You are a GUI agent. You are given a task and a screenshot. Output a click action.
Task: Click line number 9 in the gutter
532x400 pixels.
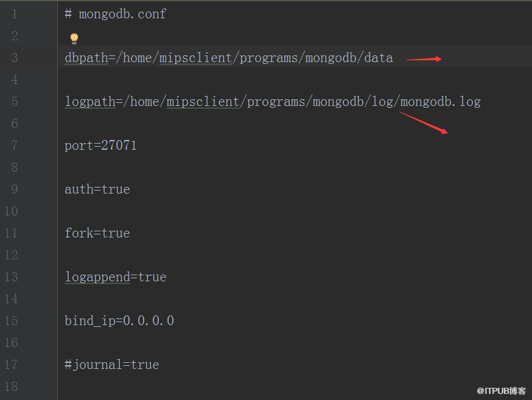(x=14, y=189)
